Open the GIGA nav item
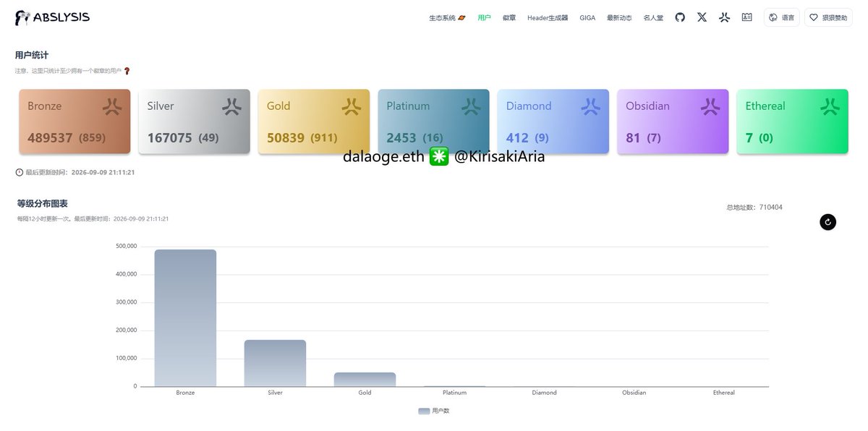Screen dimensions: 868x431 click(587, 17)
